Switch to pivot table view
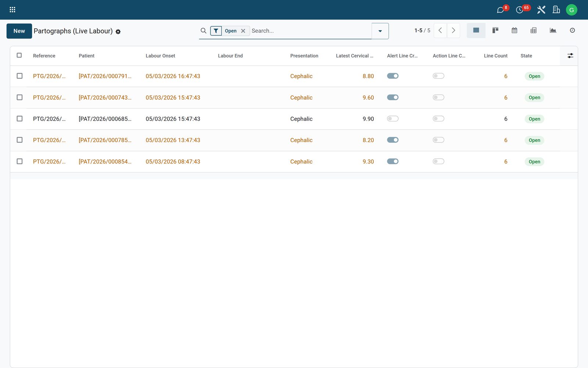The height and width of the screenshot is (368, 588). tap(534, 31)
